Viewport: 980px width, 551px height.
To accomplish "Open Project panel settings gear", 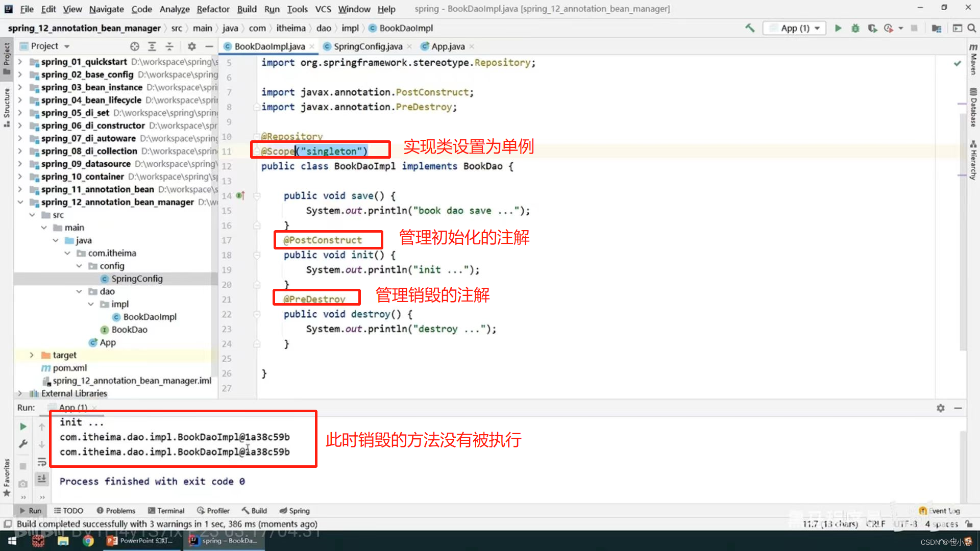I will click(192, 46).
